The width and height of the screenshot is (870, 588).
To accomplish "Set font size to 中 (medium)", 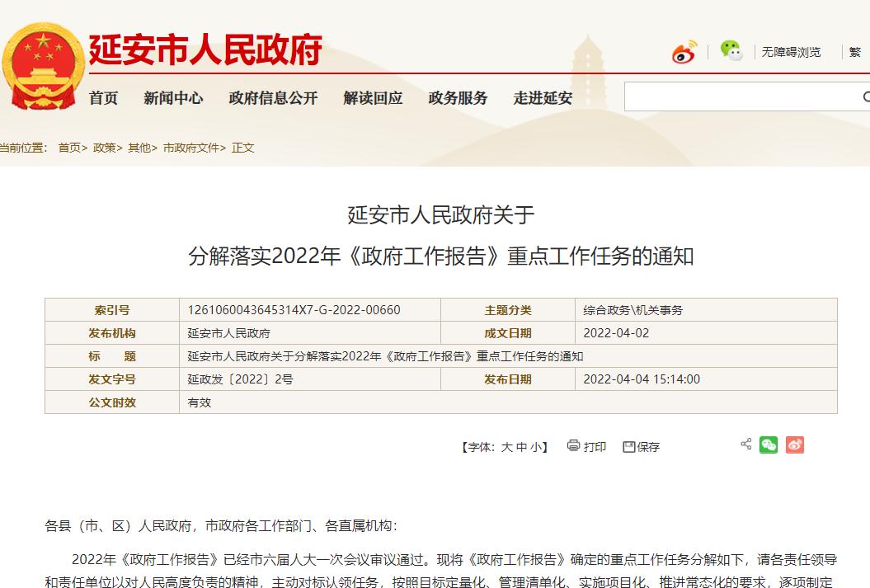I will (x=521, y=447).
